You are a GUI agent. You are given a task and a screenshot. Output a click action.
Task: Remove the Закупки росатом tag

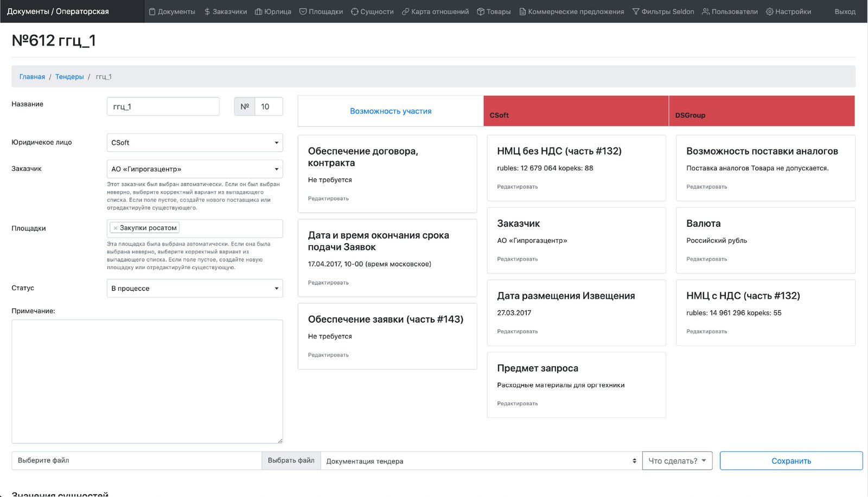pyautogui.click(x=116, y=228)
